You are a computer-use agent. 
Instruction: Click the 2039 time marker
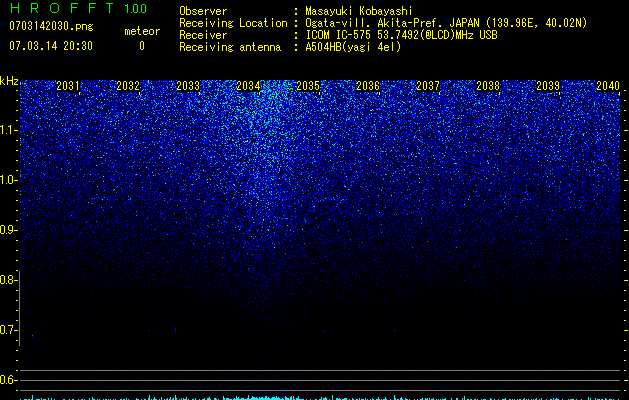(x=548, y=86)
